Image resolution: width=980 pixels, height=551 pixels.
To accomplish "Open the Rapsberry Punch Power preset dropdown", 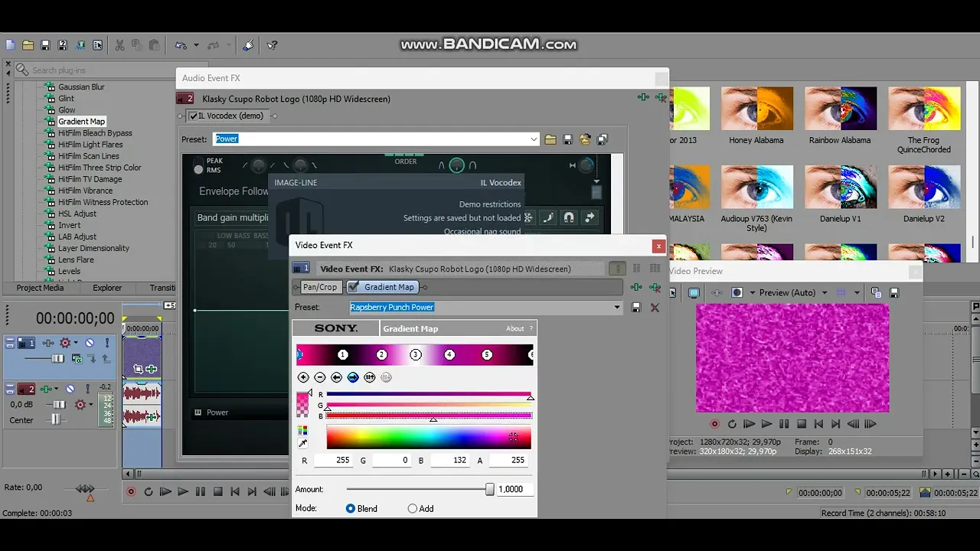I will coord(617,308).
